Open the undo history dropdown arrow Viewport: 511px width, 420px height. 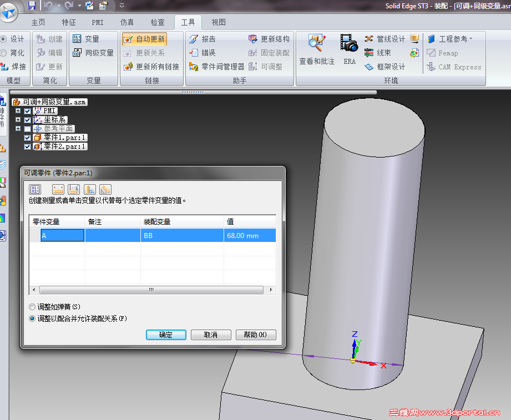coord(59,6)
